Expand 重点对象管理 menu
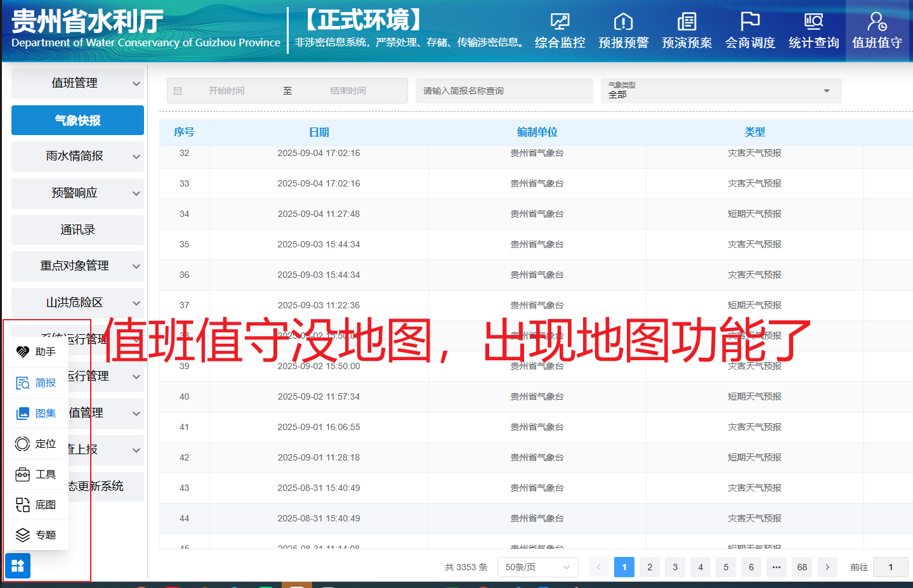Screen dimensions: 913x588 pos(77,266)
